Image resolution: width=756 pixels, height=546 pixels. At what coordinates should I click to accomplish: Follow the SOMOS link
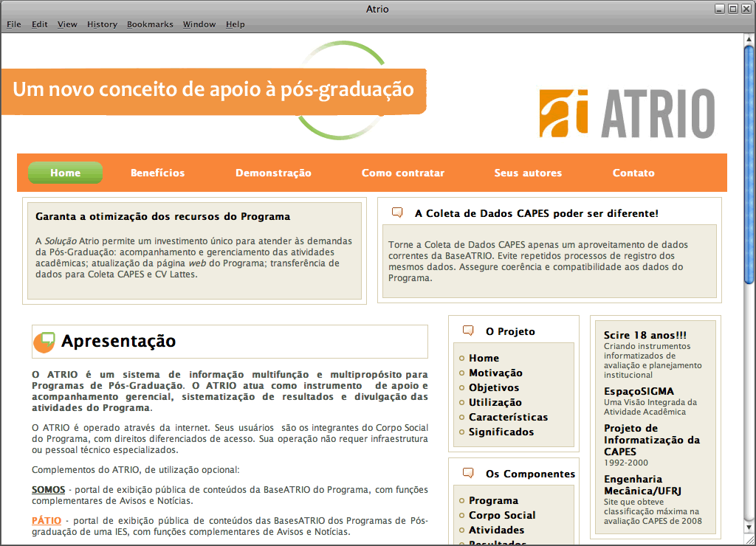48,490
